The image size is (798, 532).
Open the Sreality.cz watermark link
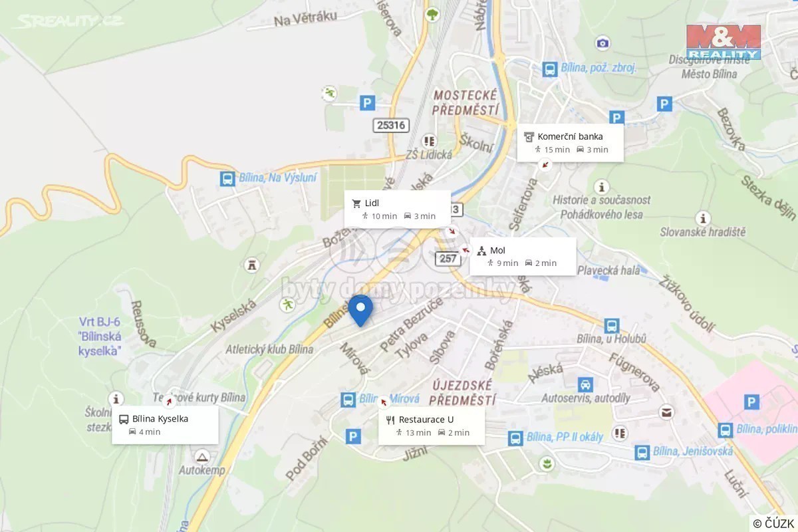pyautogui.click(x=68, y=21)
